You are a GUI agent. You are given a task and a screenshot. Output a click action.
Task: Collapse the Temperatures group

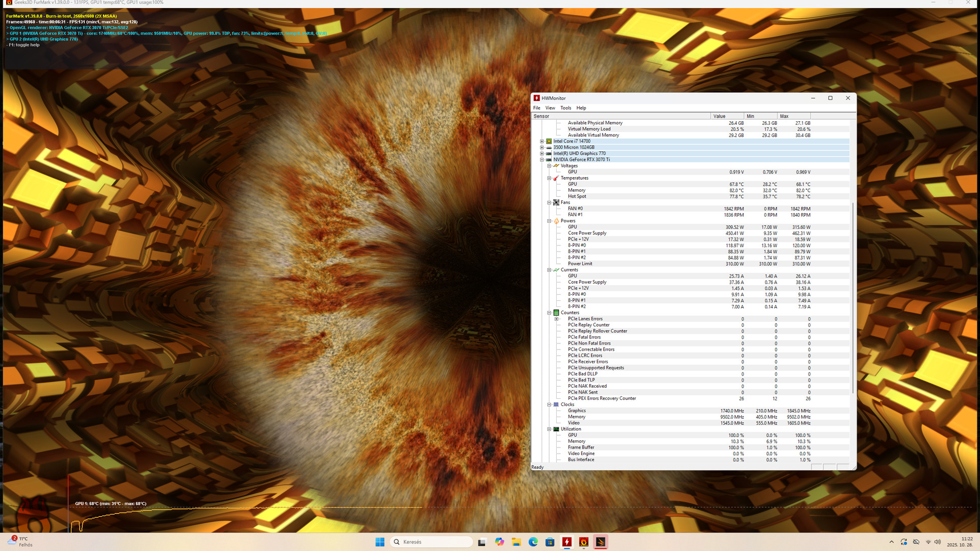tap(549, 178)
